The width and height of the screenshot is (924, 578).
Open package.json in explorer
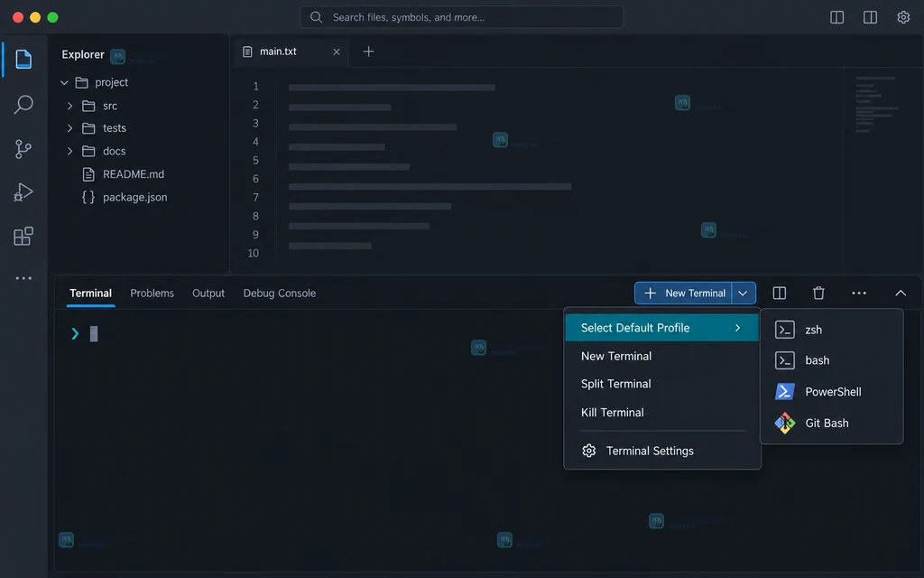click(135, 197)
